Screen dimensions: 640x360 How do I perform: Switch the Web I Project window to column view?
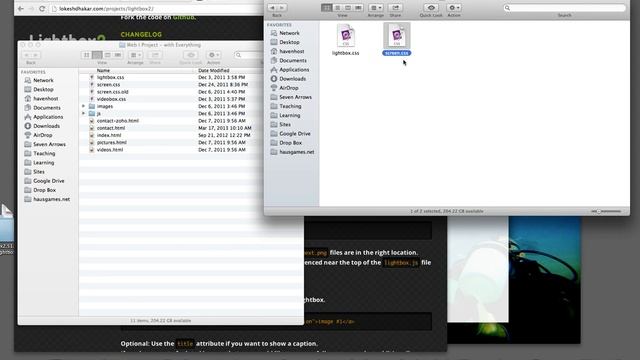[x=107, y=55]
